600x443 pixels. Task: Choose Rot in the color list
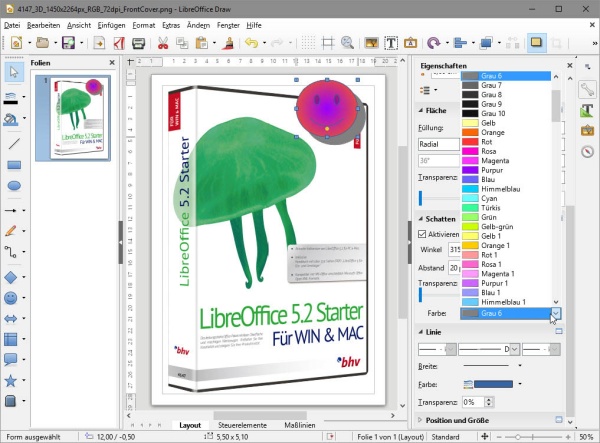pos(505,142)
